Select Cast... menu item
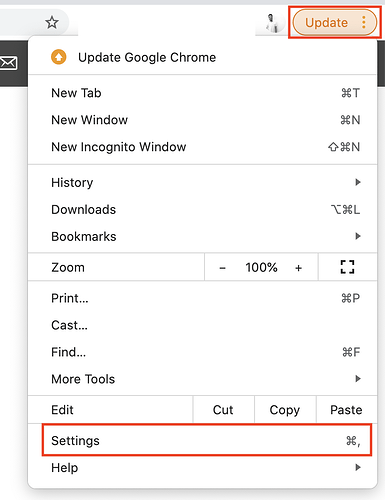This screenshot has width=385, height=500. coord(202,325)
